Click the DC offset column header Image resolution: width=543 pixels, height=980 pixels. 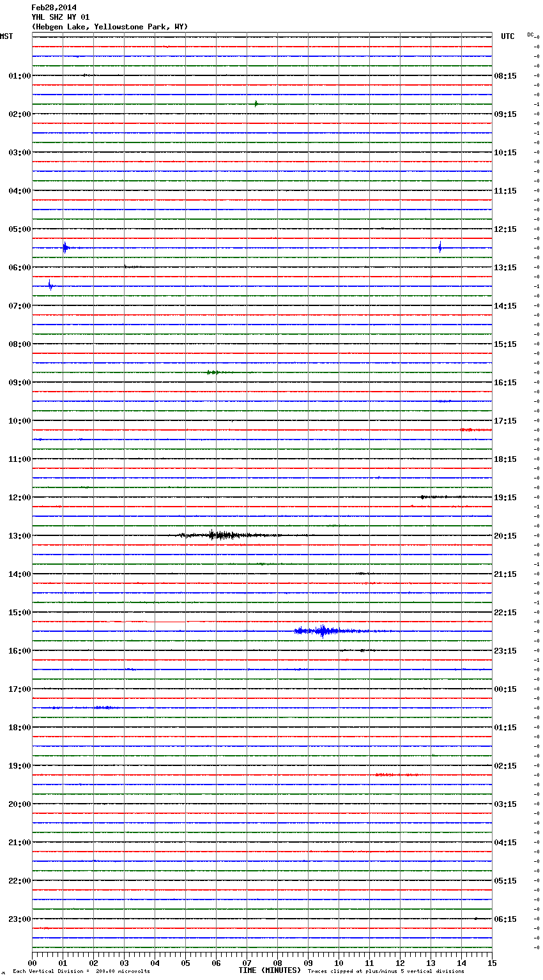coord(530,34)
